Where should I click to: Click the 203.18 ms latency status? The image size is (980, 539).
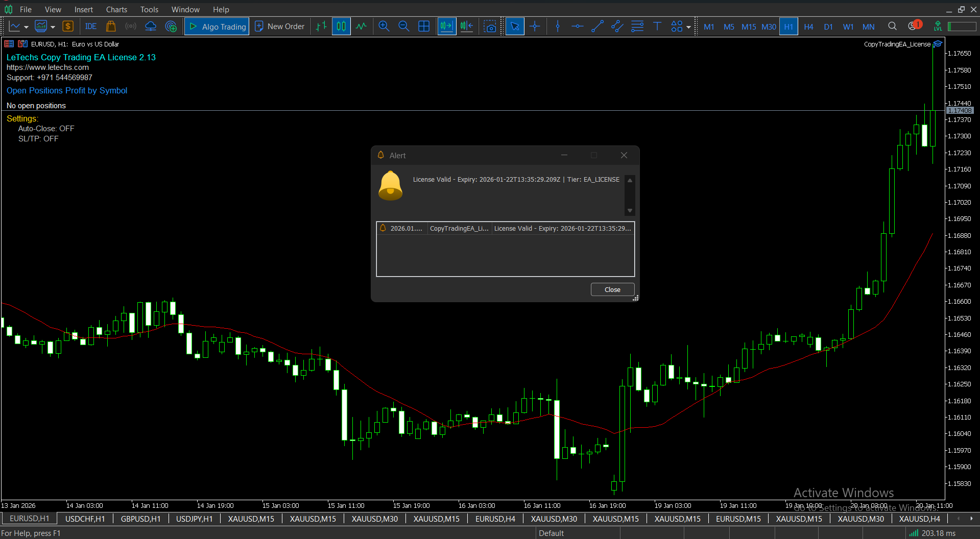click(x=938, y=533)
